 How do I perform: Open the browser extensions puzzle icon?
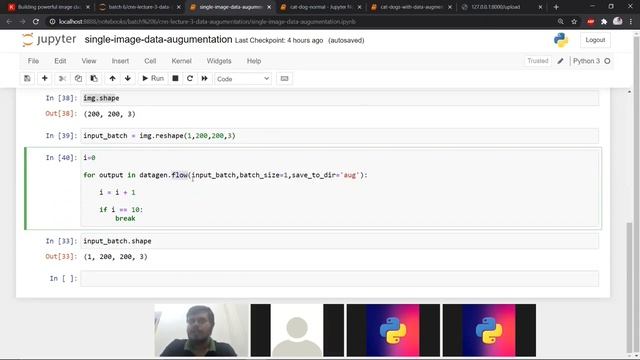(x=604, y=22)
